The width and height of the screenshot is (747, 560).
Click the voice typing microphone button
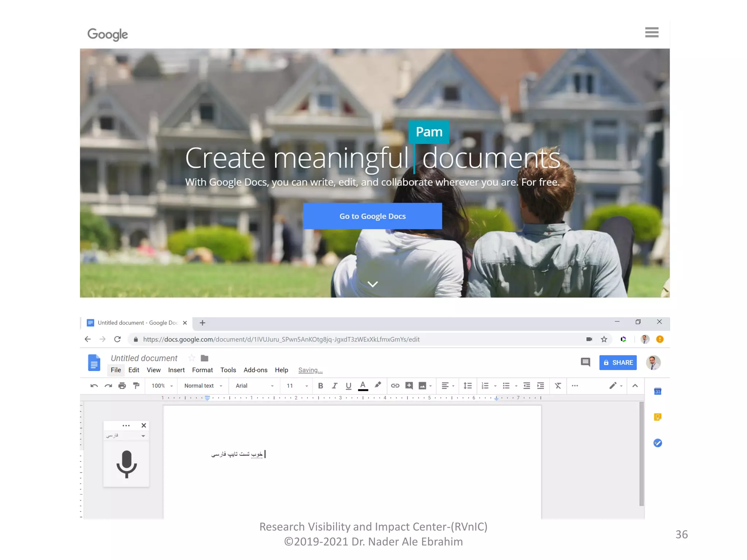tap(126, 464)
